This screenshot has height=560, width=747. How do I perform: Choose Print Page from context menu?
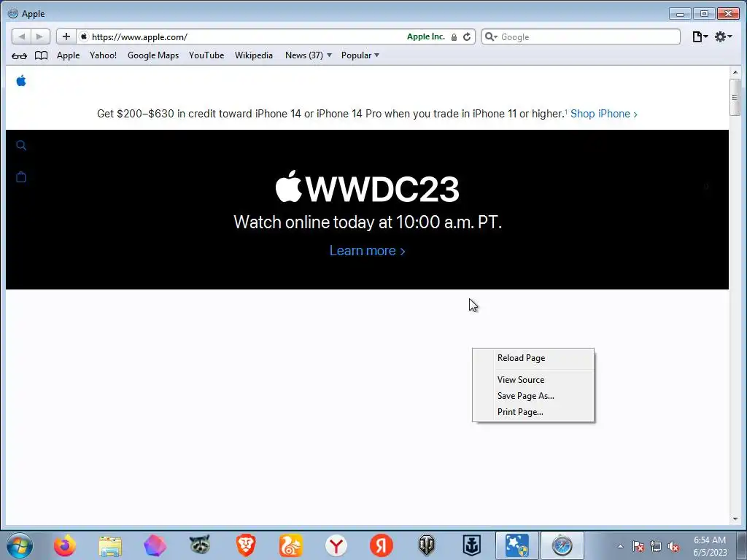point(533,412)
